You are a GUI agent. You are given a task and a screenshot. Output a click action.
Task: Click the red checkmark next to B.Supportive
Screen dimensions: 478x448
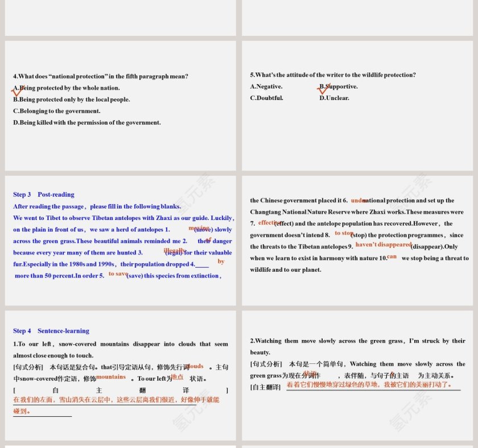click(323, 89)
